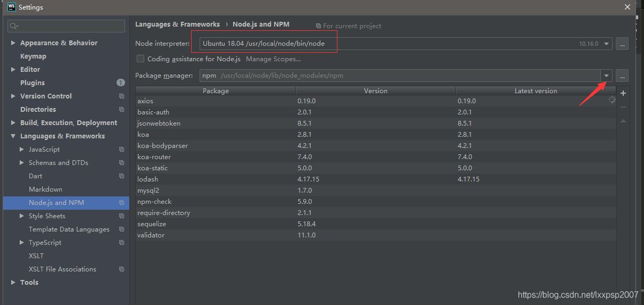Click the remove package minus icon

click(623, 107)
